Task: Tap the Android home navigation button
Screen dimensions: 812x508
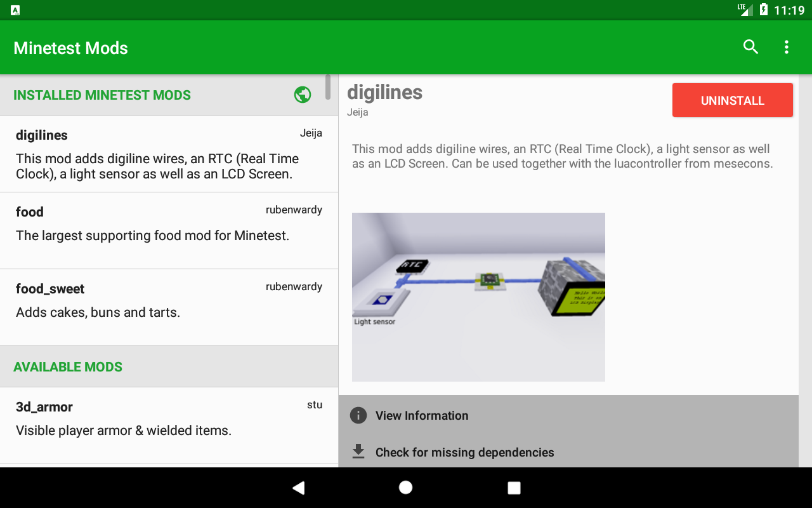Action: pos(406,488)
